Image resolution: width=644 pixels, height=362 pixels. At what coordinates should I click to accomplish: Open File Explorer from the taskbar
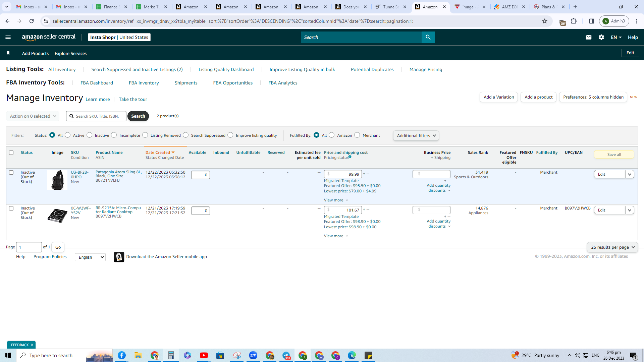138,355
